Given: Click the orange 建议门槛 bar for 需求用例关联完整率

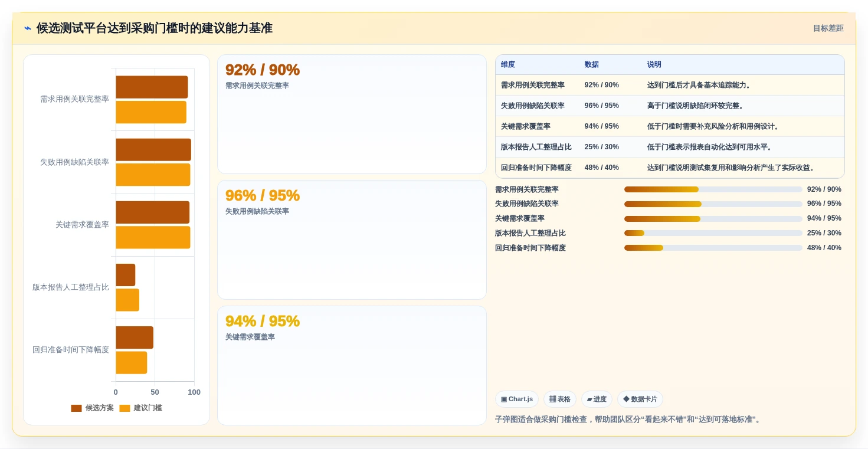Looking at the screenshot, I should coord(151,112).
